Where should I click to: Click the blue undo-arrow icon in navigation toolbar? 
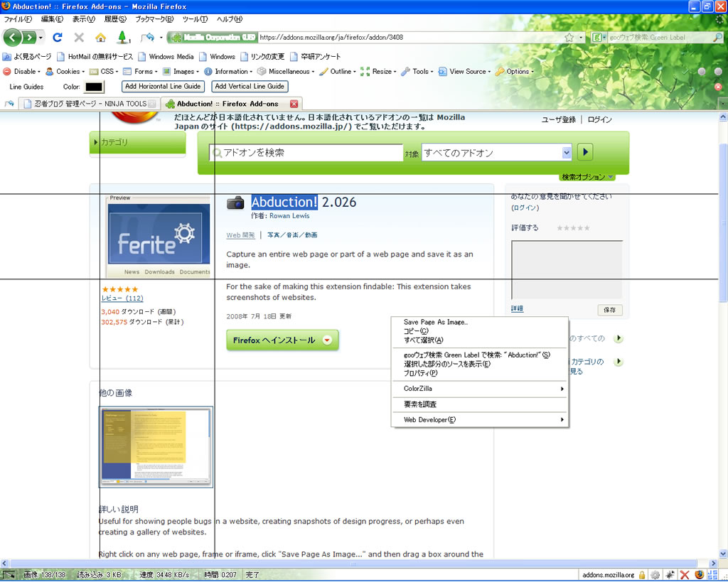[148, 37]
